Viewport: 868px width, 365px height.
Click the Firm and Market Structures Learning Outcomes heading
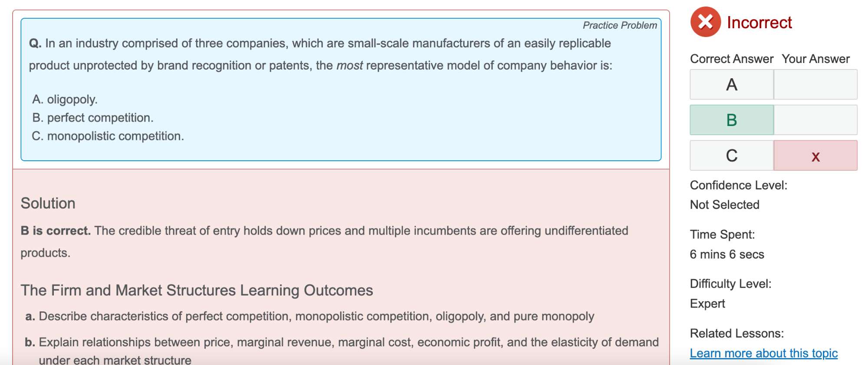[x=197, y=290]
